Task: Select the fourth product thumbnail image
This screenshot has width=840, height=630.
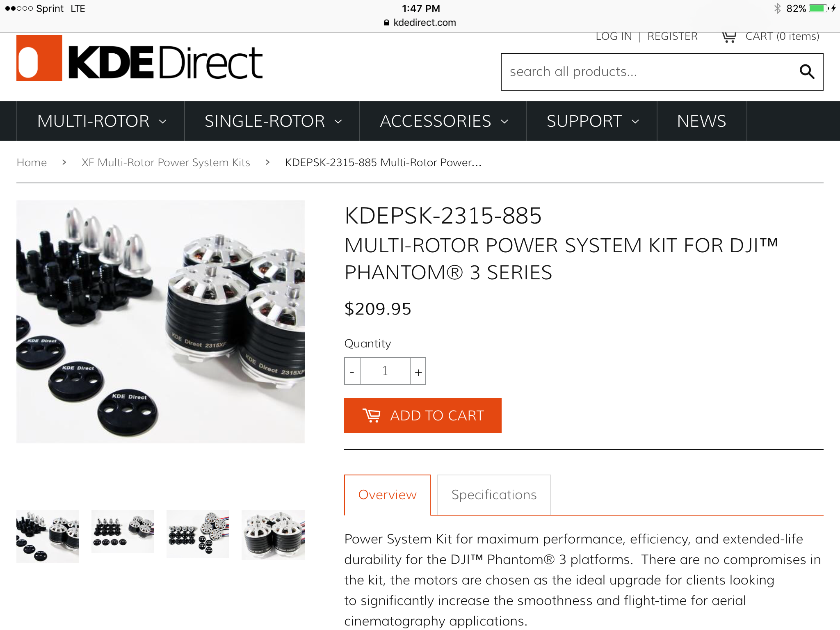Action: pyautogui.click(x=273, y=535)
